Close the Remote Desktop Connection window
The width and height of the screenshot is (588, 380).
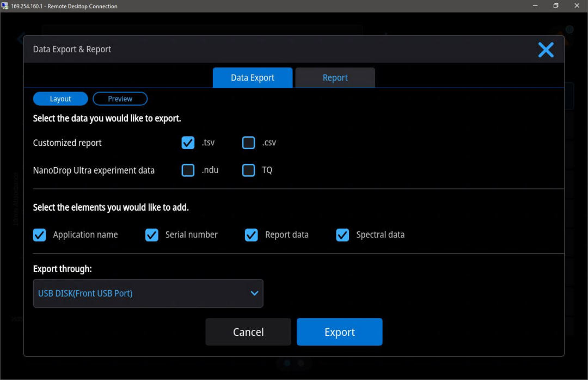point(577,6)
